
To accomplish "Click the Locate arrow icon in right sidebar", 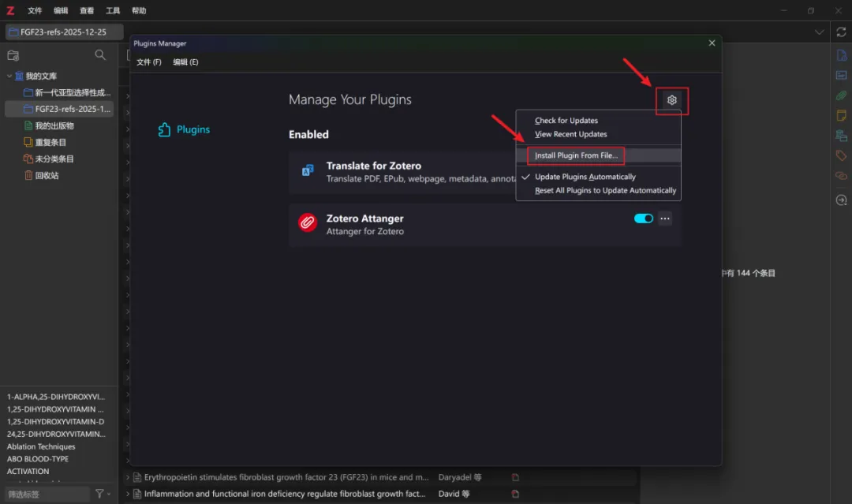I will coord(841,200).
